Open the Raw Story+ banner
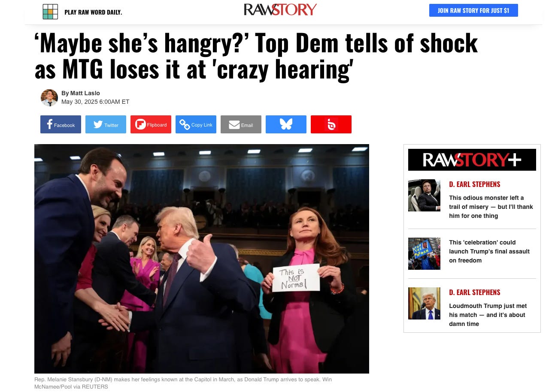 coord(472,160)
